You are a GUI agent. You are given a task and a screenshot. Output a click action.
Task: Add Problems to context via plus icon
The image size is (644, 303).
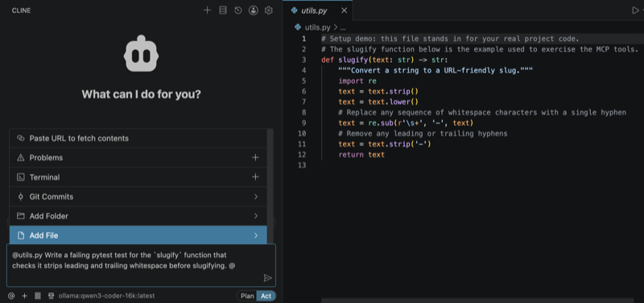(x=255, y=157)
